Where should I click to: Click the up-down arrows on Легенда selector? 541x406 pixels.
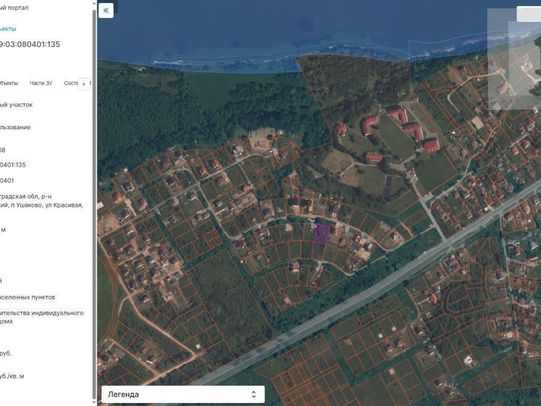click(x=254, y=394)
